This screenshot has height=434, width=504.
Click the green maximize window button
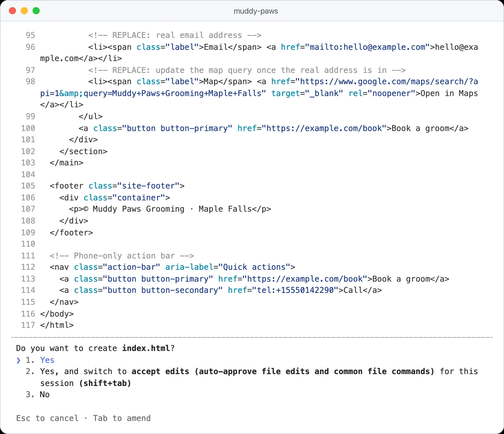tap(36, 11)
